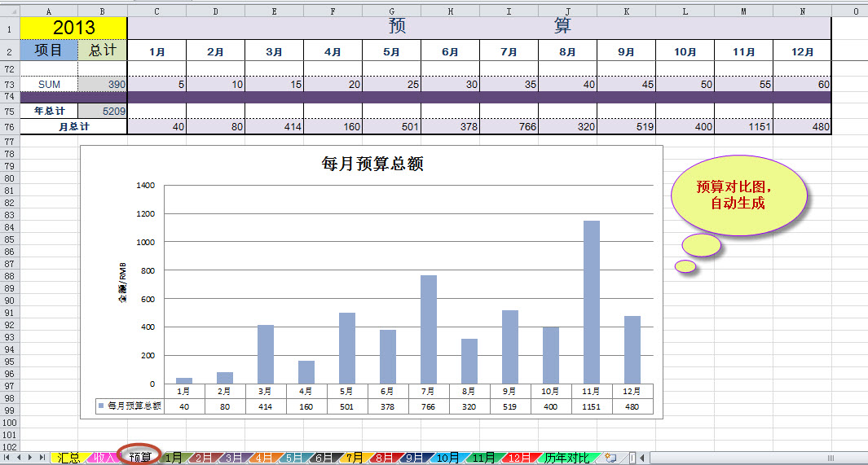868x465 pixels.
Task: Switch to the 6月 sheet tab
Action: (x=324, y=458)
